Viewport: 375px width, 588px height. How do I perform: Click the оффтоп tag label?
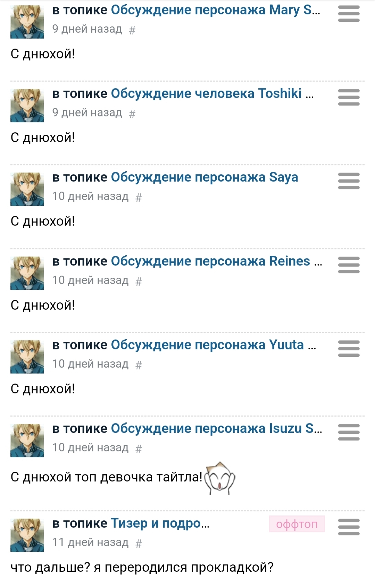pyautogui.click(x=297, y=524)
